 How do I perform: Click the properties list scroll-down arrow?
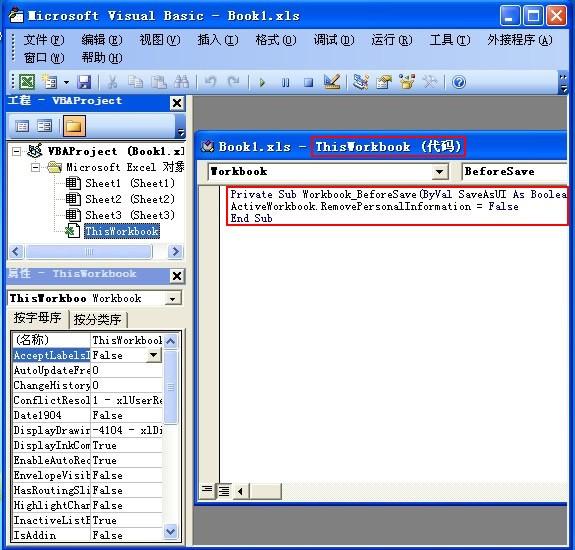(x=171, y=531)
